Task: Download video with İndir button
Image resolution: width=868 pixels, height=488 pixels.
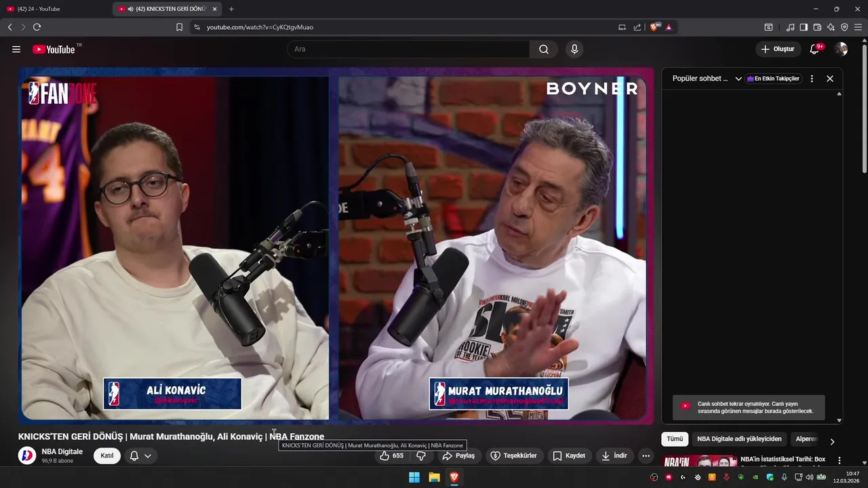Action: (x=614, y=455)
